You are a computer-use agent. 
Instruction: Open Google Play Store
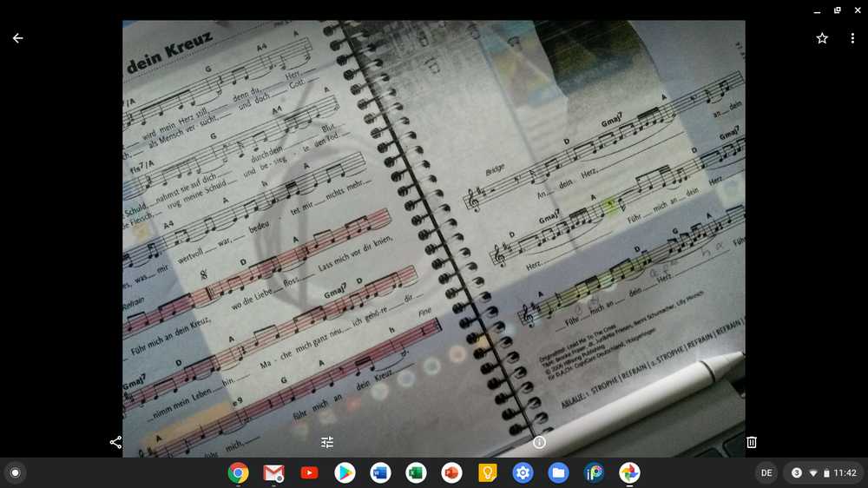[345, 472]
